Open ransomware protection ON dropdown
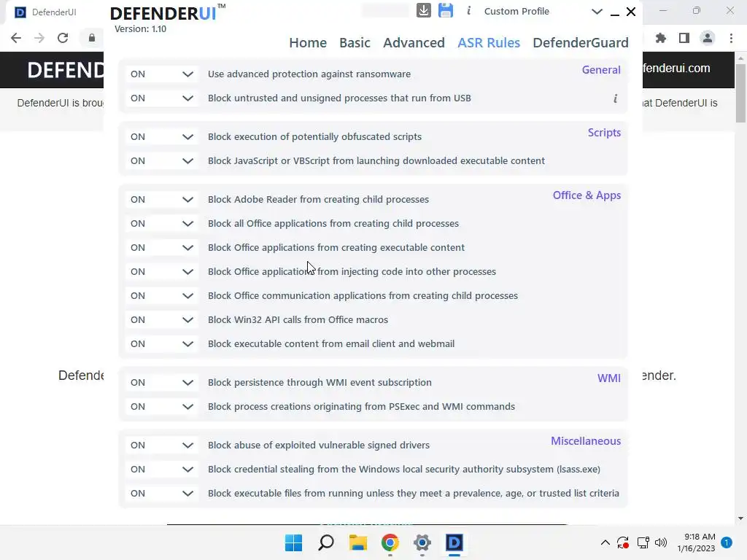Image resolution: width=747 pixels, height=560 pixels. point(161,74)
